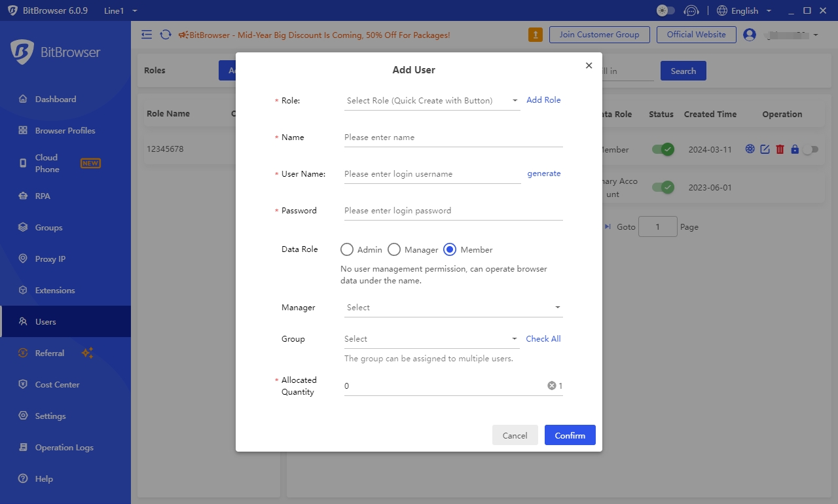
Task: Click the Add Role link
Action: (543, 100)
